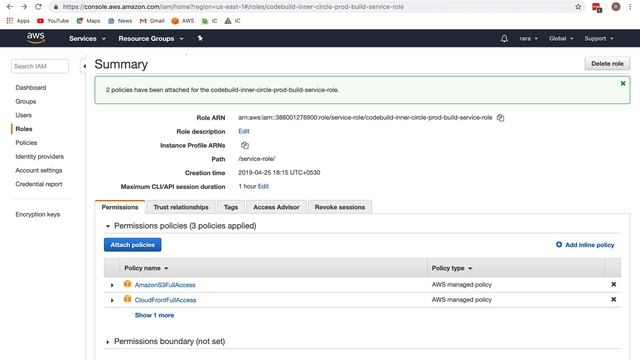Viewport: 640px width, 360px height.
Task: Open the CloudFrontFullAccess policy link
Action: click(165, 300)
